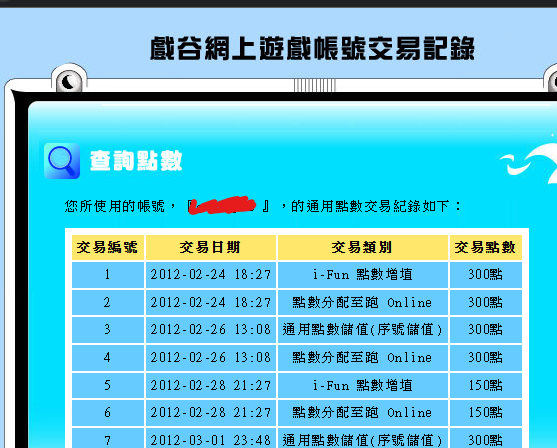Click 點數分配至跑 Online in row 2
Screen dimensions: 557x448
362,302
